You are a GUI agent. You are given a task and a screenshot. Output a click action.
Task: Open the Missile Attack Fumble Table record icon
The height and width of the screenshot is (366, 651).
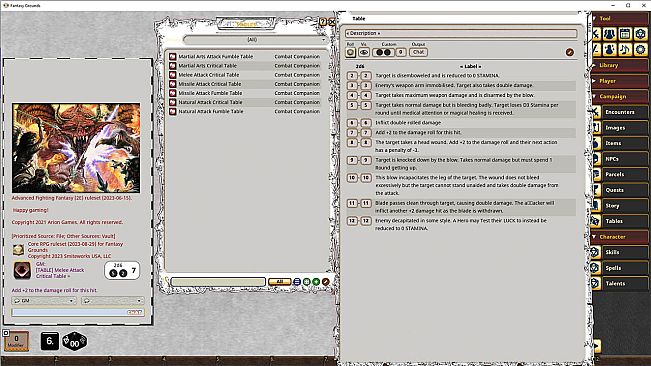173,93
